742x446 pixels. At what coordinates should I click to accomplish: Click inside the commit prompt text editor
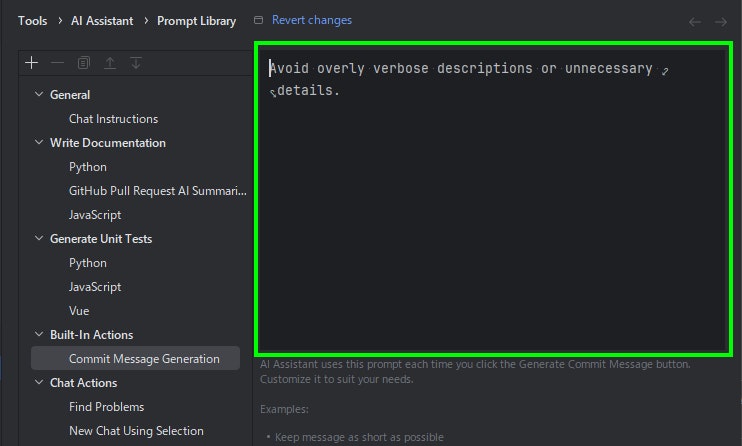[x=493, y=199]
